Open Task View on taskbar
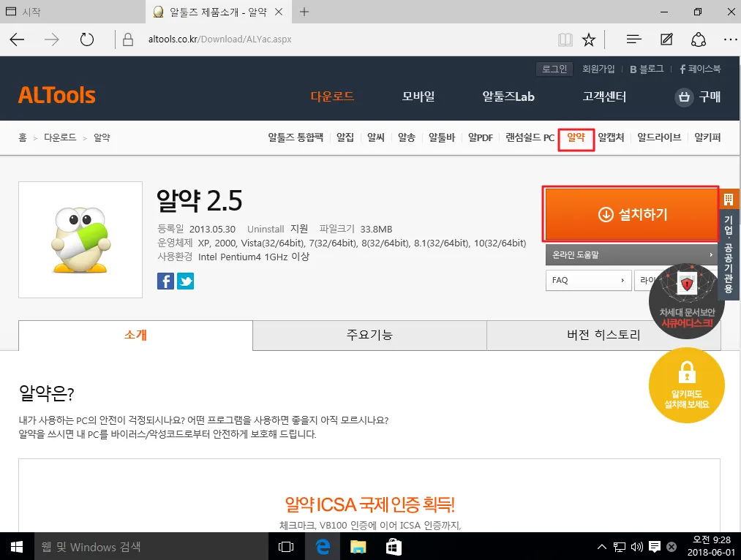Screen dimensions: 741x560 click(x=286, y=547)
